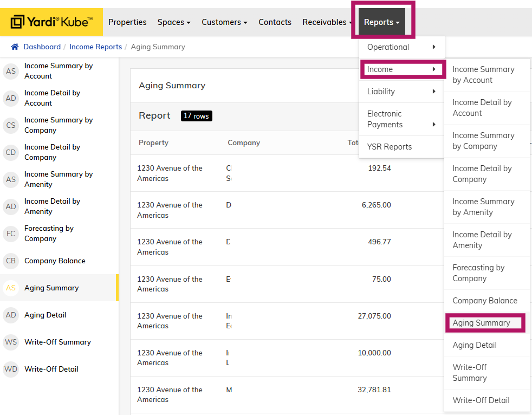Screen dimensions: 532x415
Task: Go to Contacts in top navigation
Action: tap(275, 22)
